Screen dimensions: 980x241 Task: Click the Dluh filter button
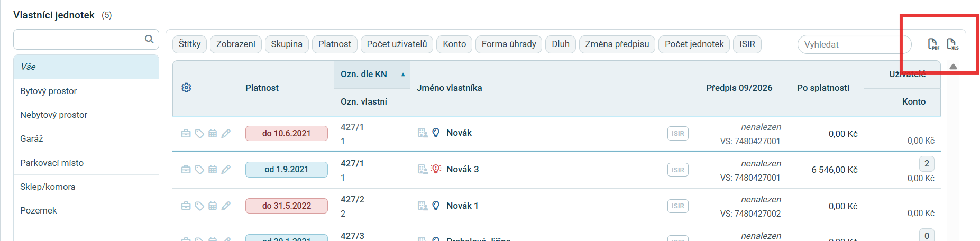[561, 44]
